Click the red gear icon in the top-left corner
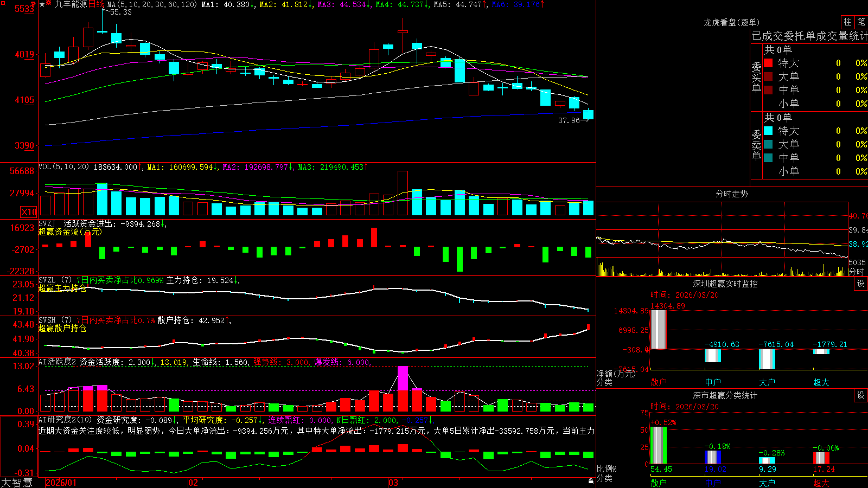Screen dimensions: 868x488 pos(4,3)
